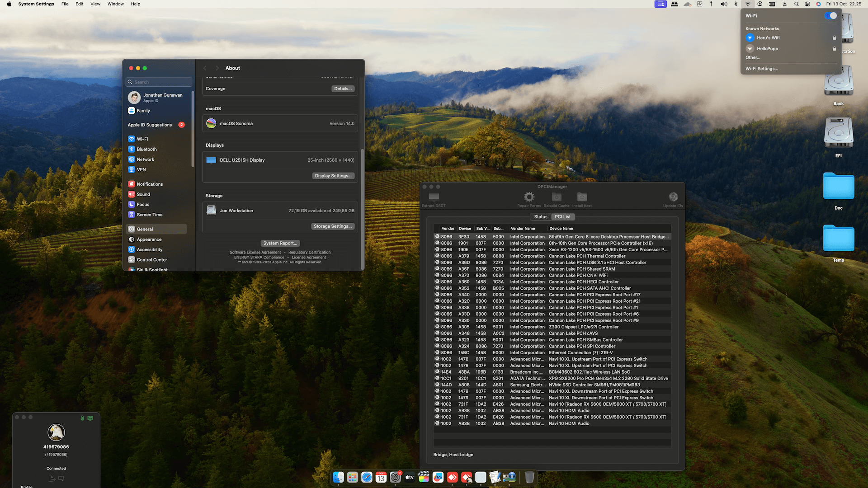
Task: Open Safari from the Dock
Action: 367,477
